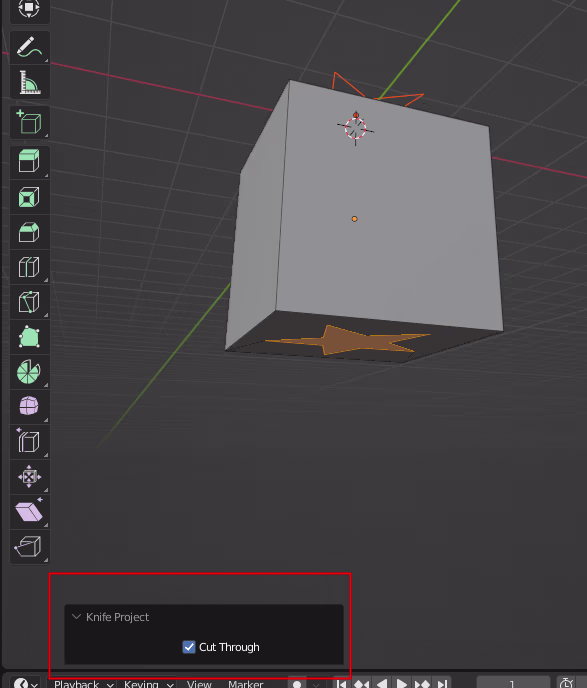The width and height of the screenshot is (587, 688).
Task: Jump to next keyframe
Action: pos(422,684)
